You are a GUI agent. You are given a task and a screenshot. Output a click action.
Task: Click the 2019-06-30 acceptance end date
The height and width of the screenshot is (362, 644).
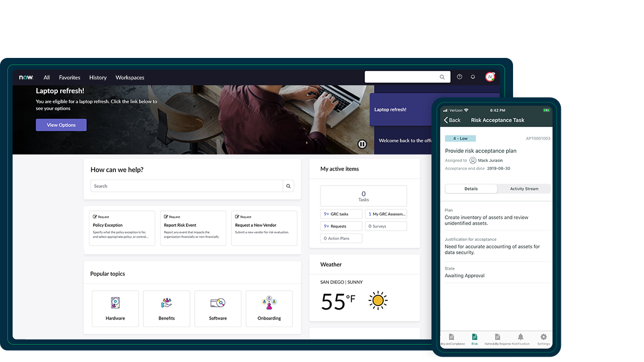click(499, 168)
